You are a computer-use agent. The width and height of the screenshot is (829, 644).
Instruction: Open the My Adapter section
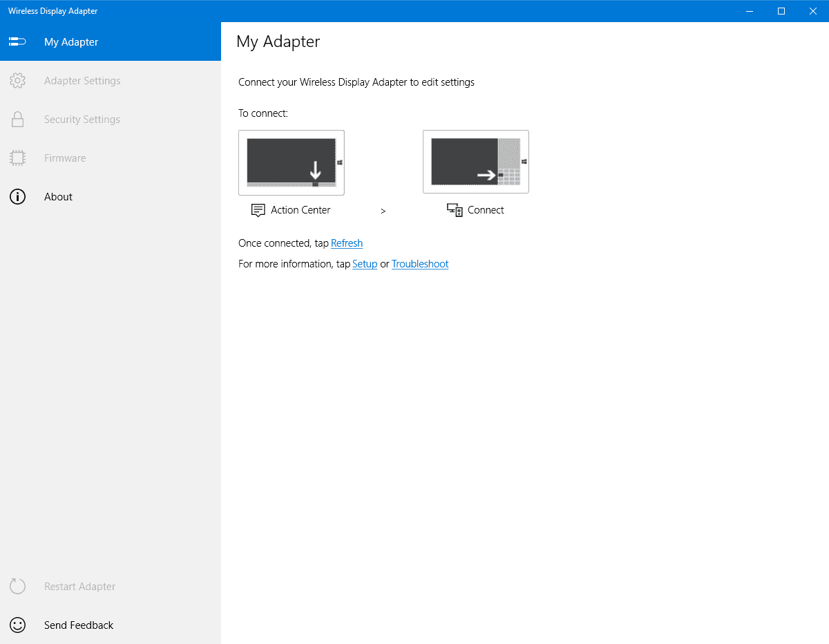point(71,41)
